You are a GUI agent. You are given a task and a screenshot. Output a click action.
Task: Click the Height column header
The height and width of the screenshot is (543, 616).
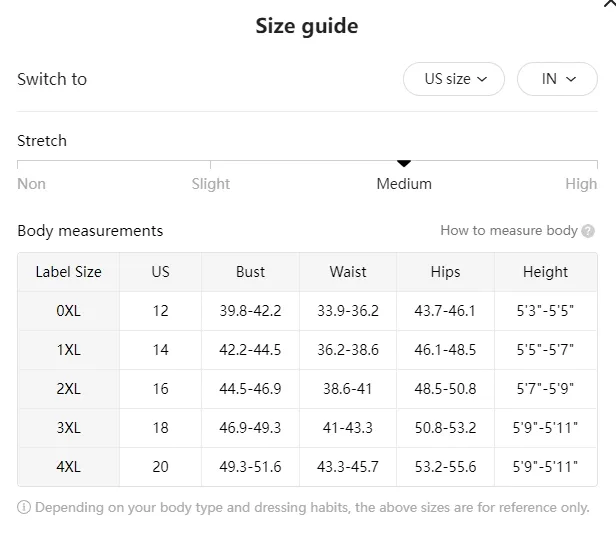tap(545, 272)
